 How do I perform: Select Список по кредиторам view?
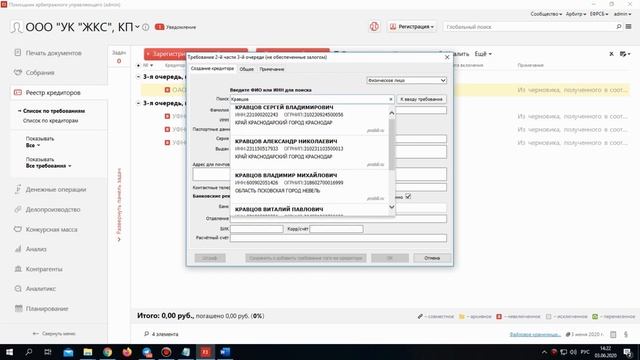click(x=50, y=121)
